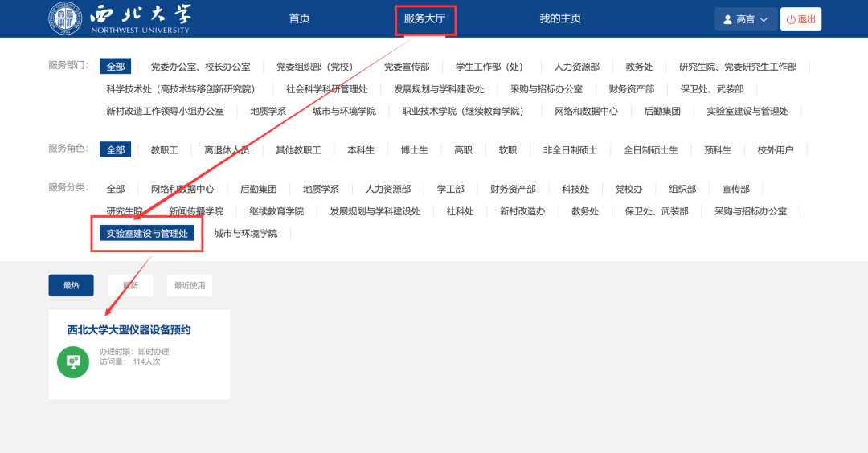The width and height of the screenshot is (868, 453).
Task: Select category 学工部
Action: pyautogui.click(x=451, y=190)
